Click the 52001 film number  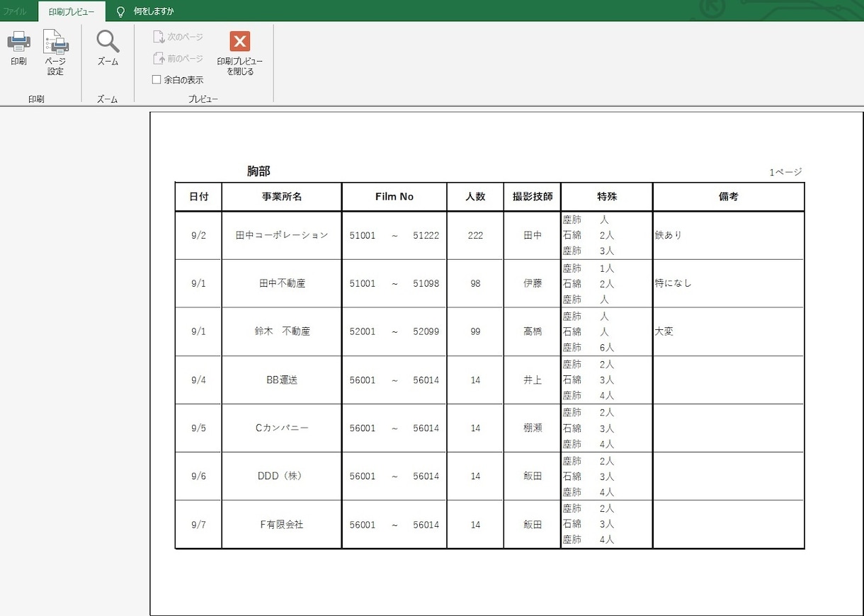click(363, 331)
